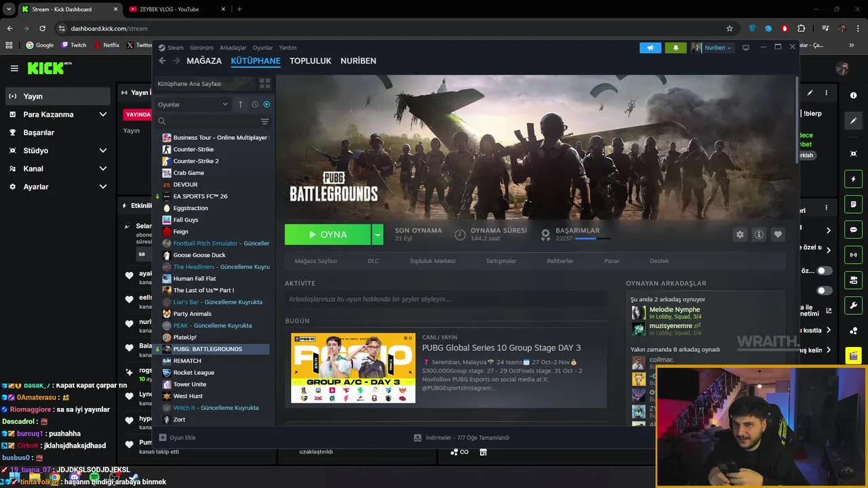
Task: Open Yayın in Kick sidebar
Action: pos(57,96)
